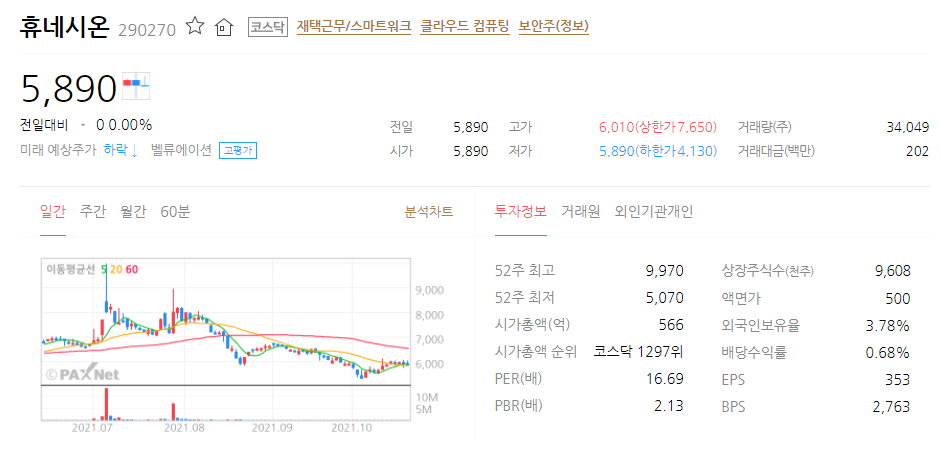The height and width of the screenshot is (450, 941).
Task: Click the PER(배) value 16.69
Action: (x=666, y=379)
